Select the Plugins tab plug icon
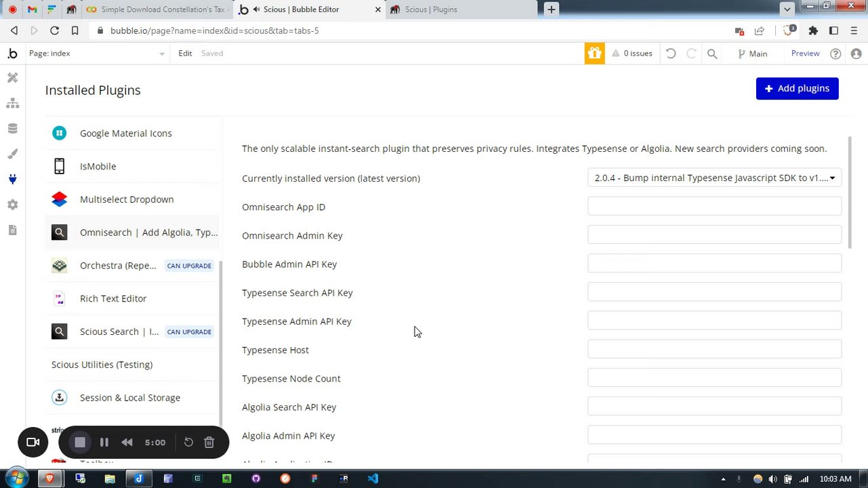 [x=12, y=179]
